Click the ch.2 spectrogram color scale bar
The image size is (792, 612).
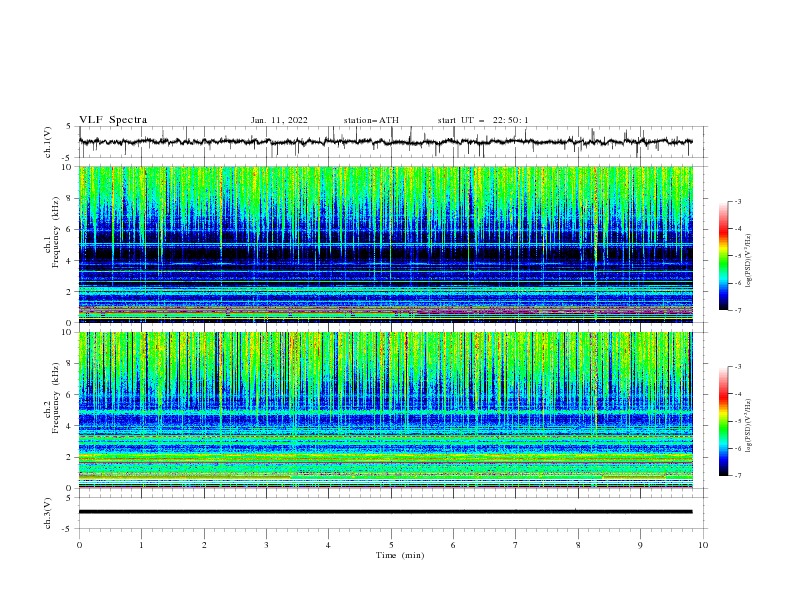click(x=723, y=421)
